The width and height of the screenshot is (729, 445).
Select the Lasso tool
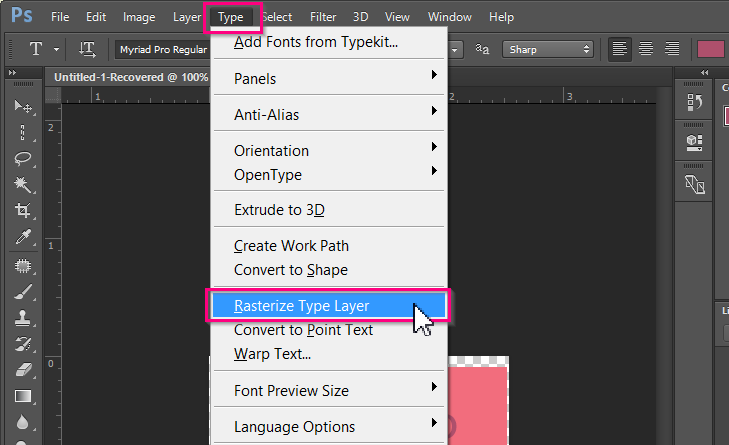click(x=22, y=158)
